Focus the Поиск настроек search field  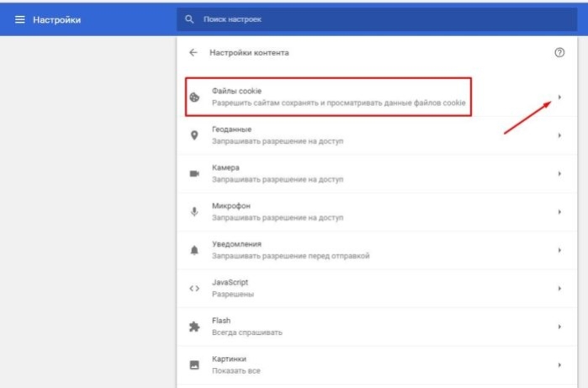point(377,19)
